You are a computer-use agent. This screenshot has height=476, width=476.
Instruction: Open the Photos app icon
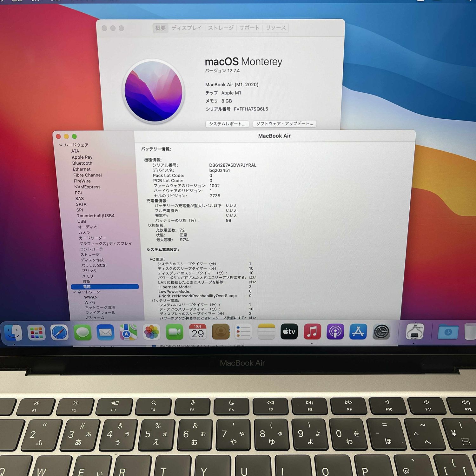click(x=152, y=332)
